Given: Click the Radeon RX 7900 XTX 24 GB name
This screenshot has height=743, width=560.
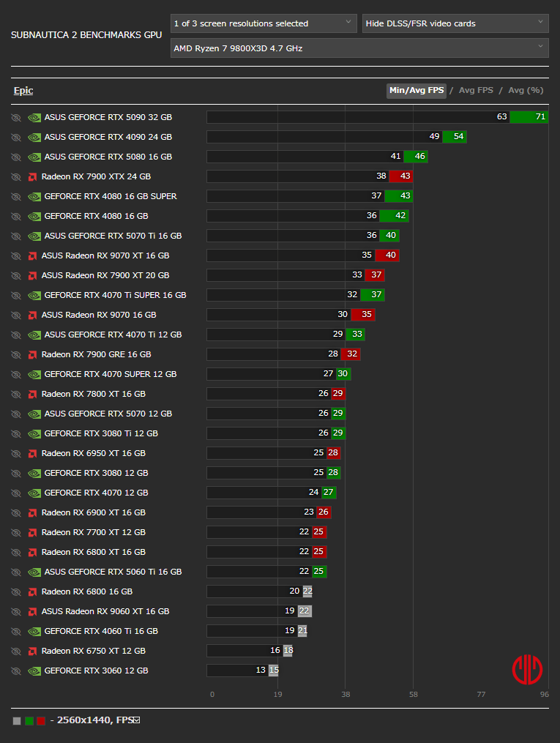Looking at the screenshot, I should [96, 176].
